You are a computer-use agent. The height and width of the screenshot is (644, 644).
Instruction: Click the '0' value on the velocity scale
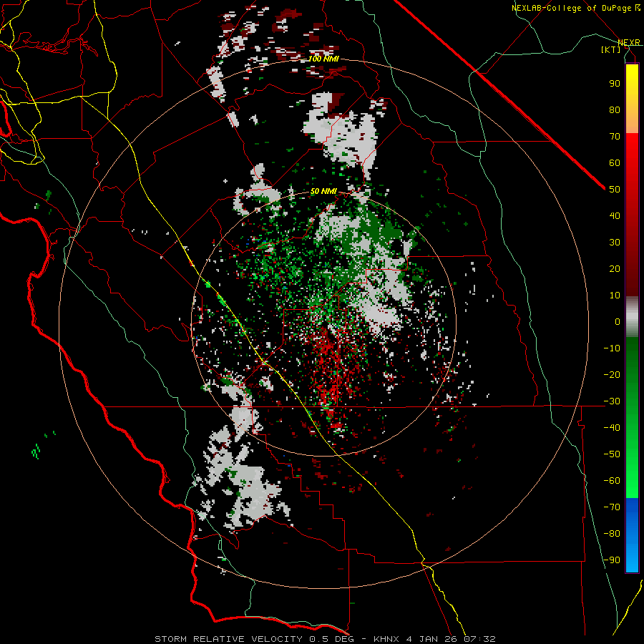coord(618,321)
